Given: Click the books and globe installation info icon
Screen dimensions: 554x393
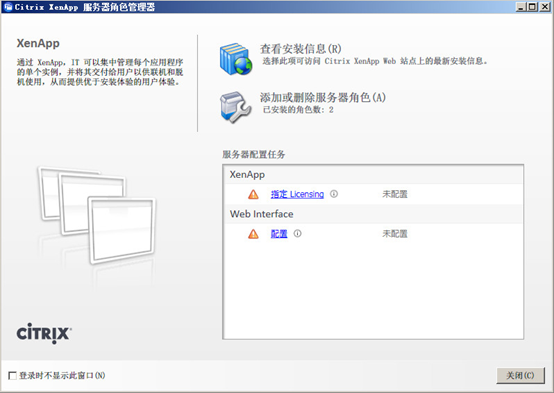Looking at the screenshot, I should click(236, 59).
